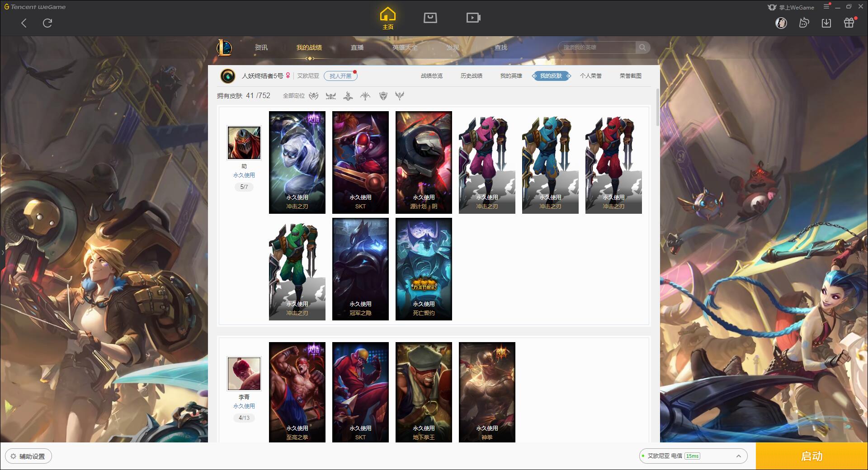The image size is (868, 470).
Task: Switch to 战绩总览 sub-tab
Action: click(x=432, y=76)
